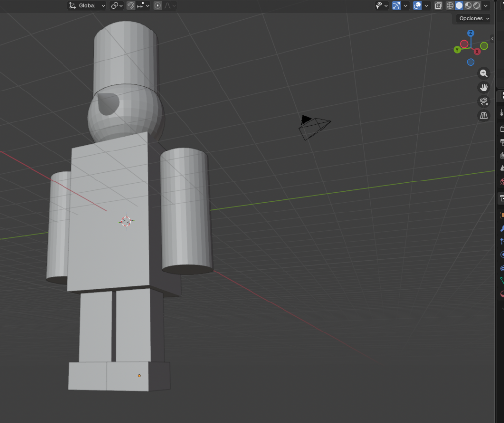Toggle proportional editing button

point(157,6)
